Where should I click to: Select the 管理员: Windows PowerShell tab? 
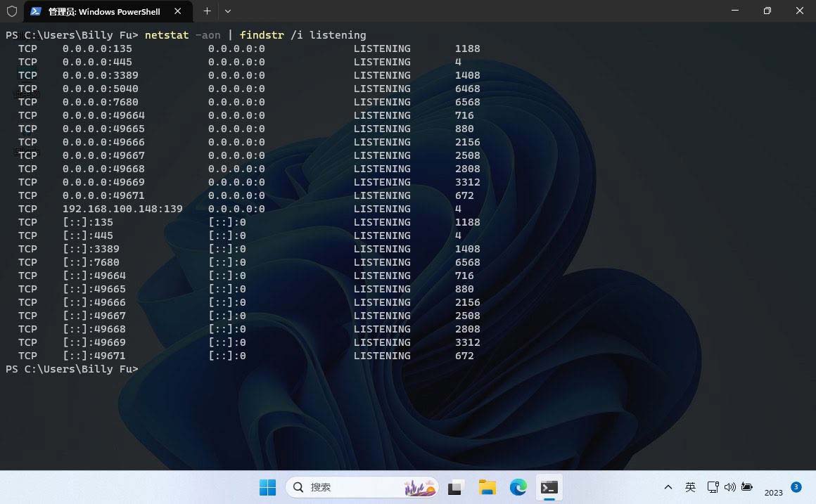pyautogui.click(x=108, y=11)
